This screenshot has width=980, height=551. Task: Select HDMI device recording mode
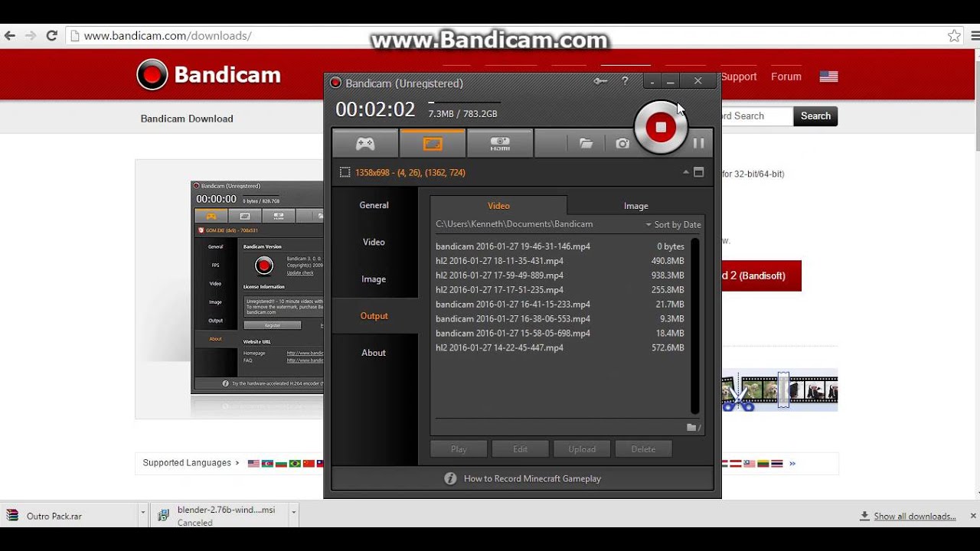click(500, 143)
